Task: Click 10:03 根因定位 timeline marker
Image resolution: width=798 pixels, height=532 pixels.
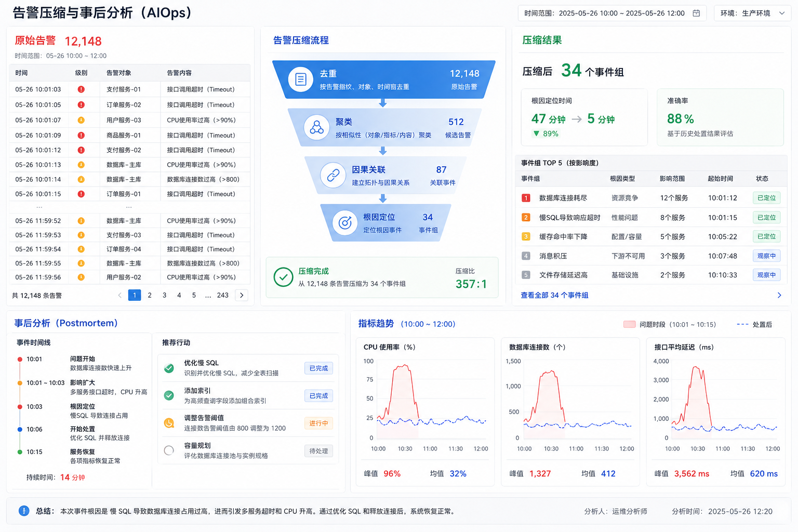Action: [20, 407]
